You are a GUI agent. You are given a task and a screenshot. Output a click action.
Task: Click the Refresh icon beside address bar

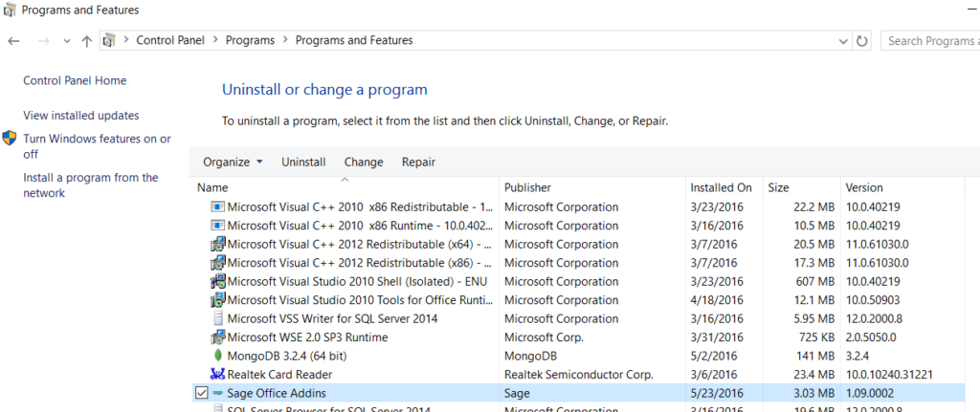862,41
